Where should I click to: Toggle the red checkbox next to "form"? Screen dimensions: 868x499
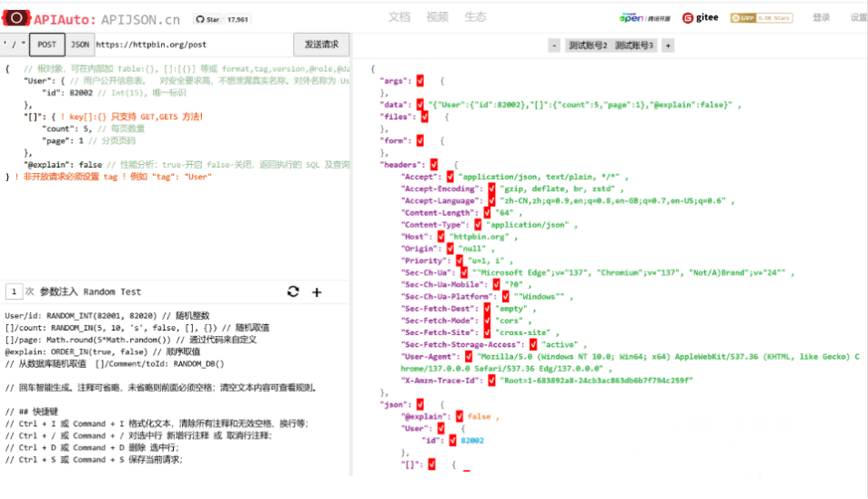click(x=420, y=140)
